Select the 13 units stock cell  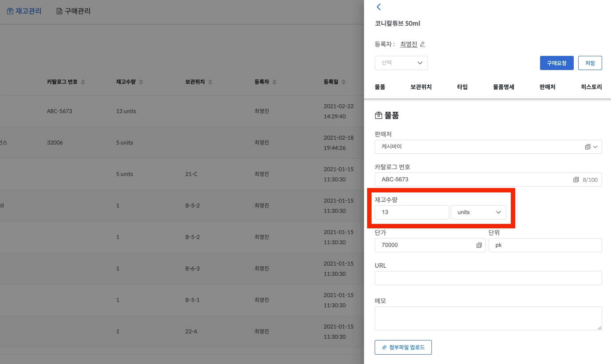point(126,111)
